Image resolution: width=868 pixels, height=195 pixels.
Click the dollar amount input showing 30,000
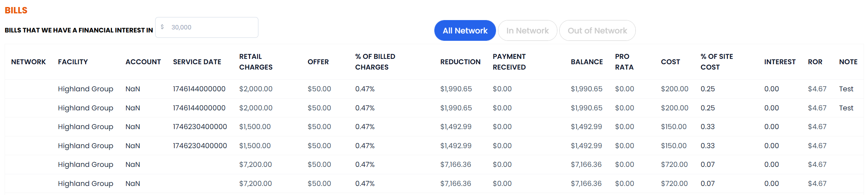(x=206, y=27)
